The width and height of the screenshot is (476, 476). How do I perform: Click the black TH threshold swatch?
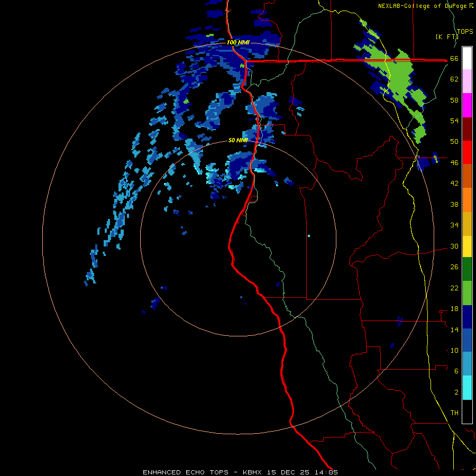tap(467, 411)
